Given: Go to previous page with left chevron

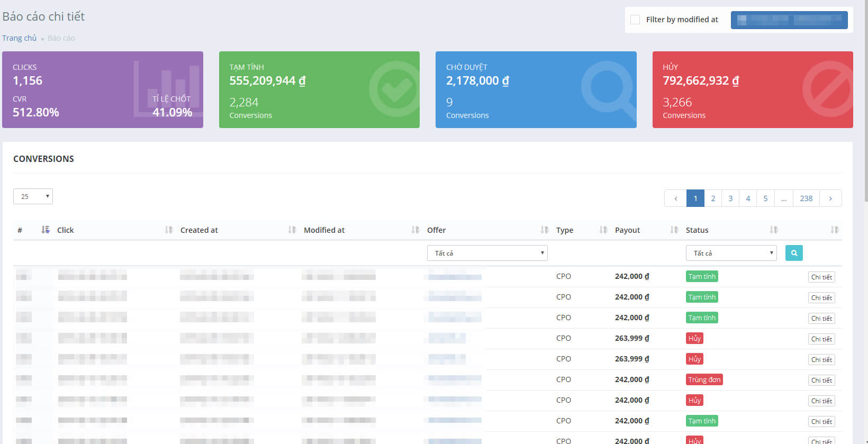Looking at the screenshot, I should (675, 198).
